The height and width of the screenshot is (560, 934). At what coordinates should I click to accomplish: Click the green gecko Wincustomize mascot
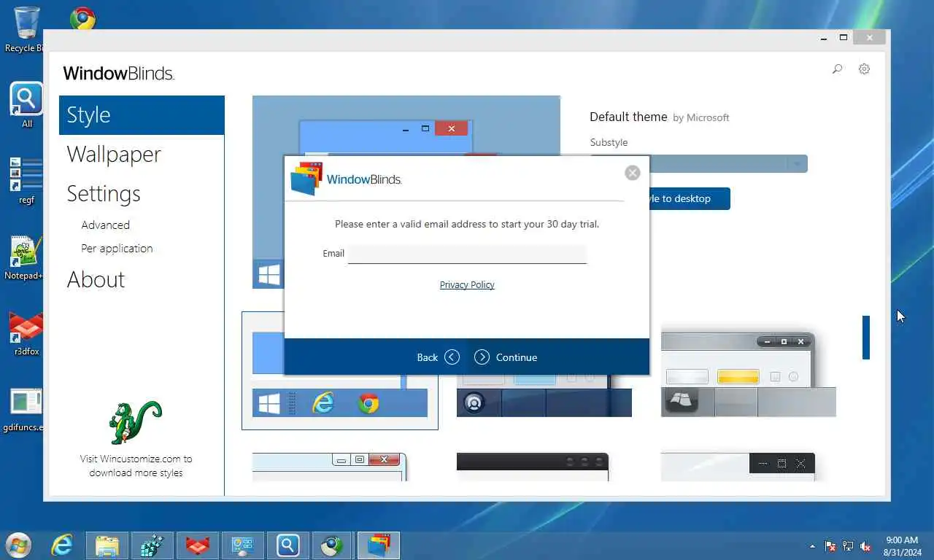pyautogui.click(x=136, y=422)
